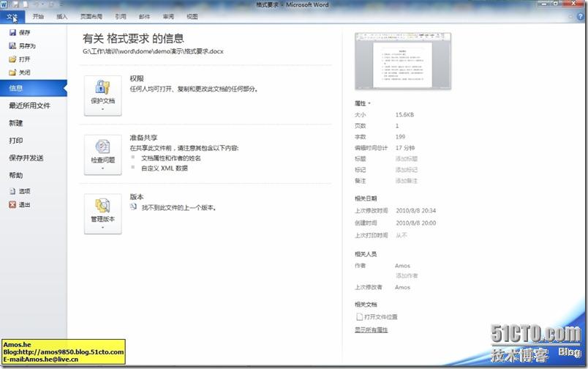588x369 pixels.
Task: Click the file path ending 格式要求.docx
Action: pos(153,51)
